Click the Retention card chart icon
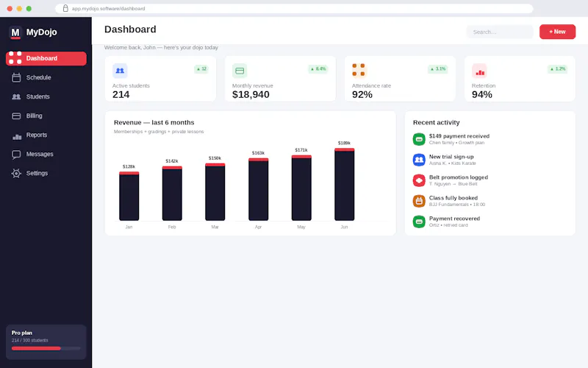Screen dimensions: 588x368 click(x=479, y=71)
